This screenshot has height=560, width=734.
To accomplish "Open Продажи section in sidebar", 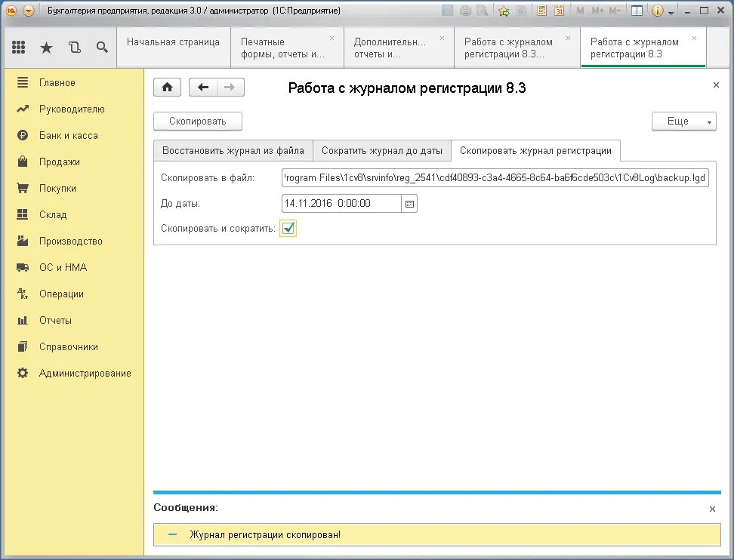I will point(60,162).
